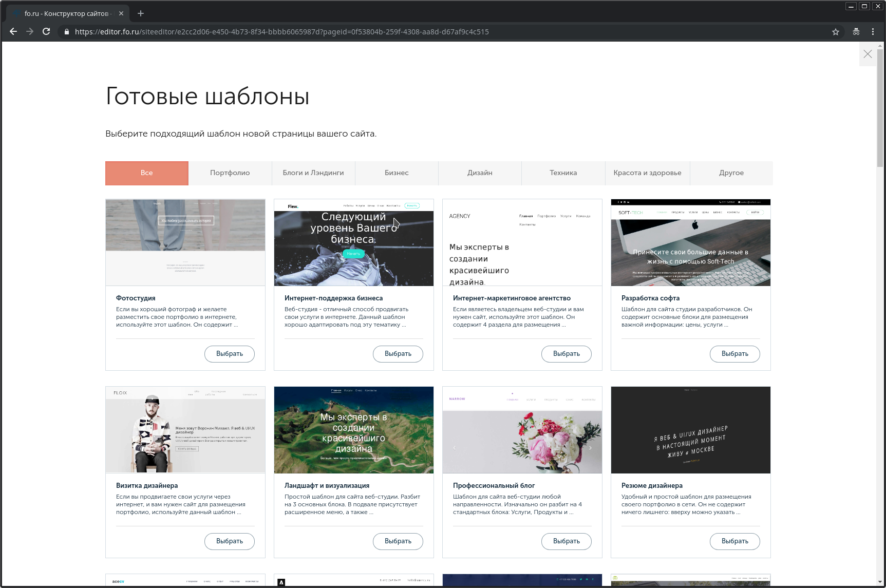Open the Другое category tab

coord(731,173)
